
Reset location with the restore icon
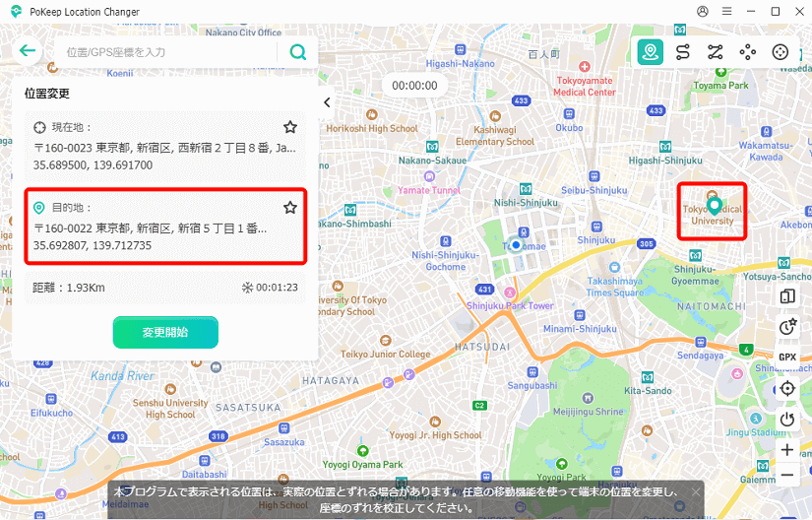[x=787, y=419]
